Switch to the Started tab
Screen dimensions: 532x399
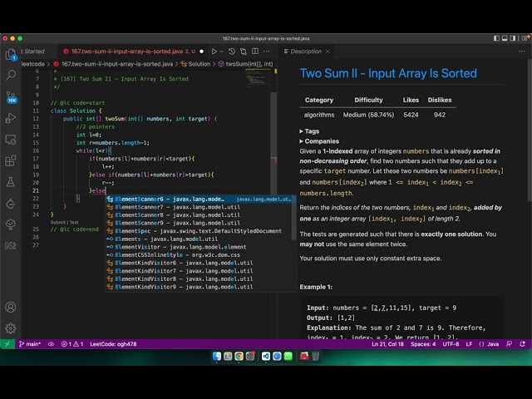click(34, 52)
